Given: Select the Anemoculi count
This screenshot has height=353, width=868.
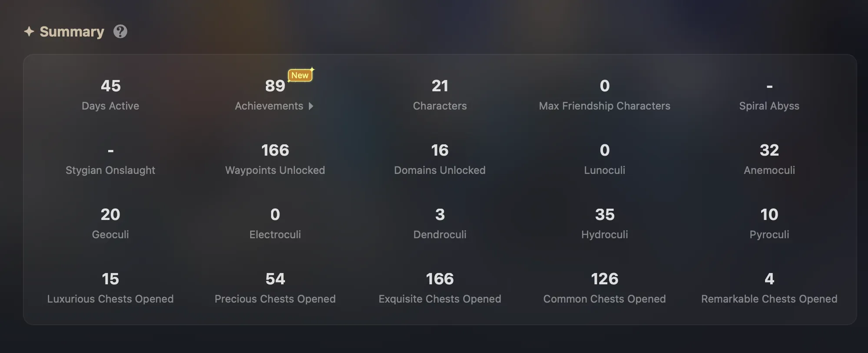Looking at the screenshot, I should pyautogui.click(x=769, y=150).
